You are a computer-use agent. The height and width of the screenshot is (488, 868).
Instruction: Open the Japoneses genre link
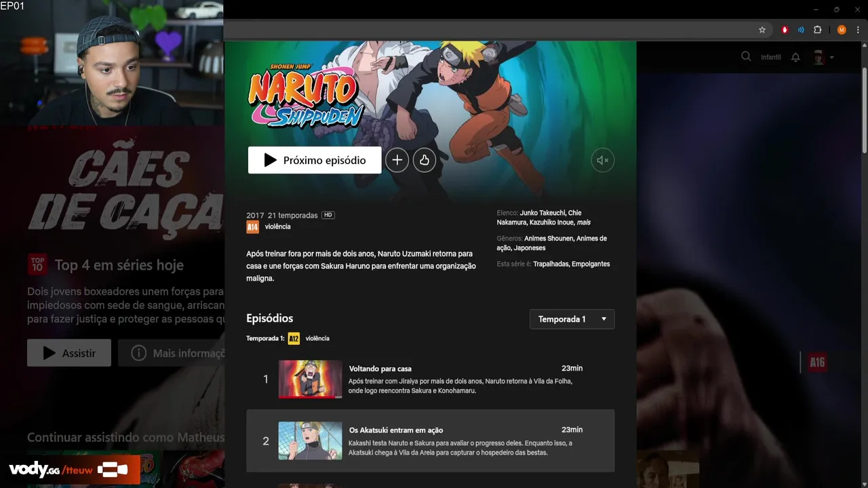[530, 248]
